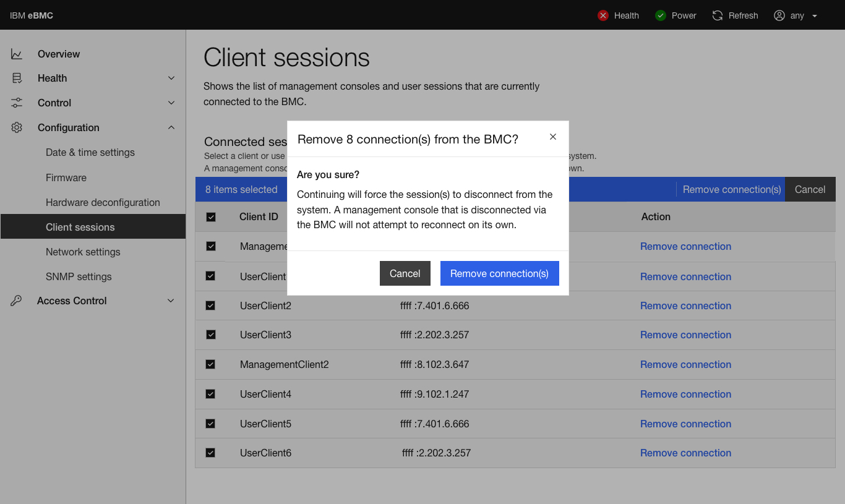This screenshot has width=845, height=504.
Task: Dismiss the dialog with the X
Action: pos(552,137)
